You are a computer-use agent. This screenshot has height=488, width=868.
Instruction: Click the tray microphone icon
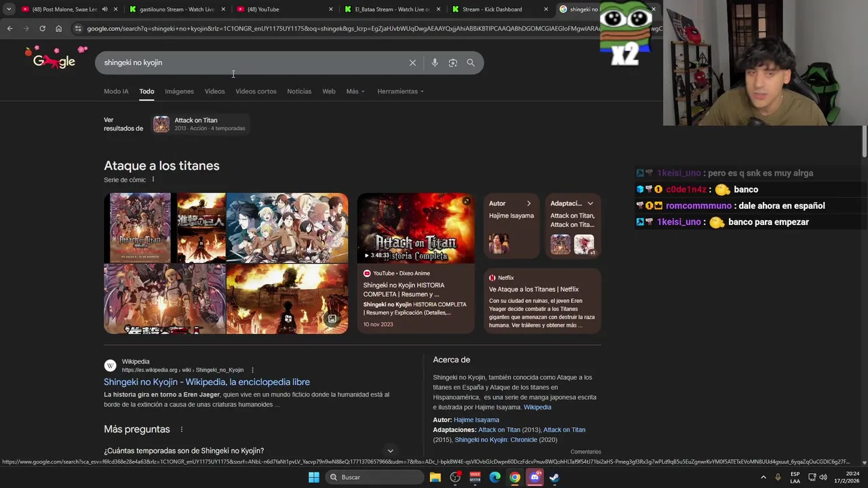tap(778, 477)
